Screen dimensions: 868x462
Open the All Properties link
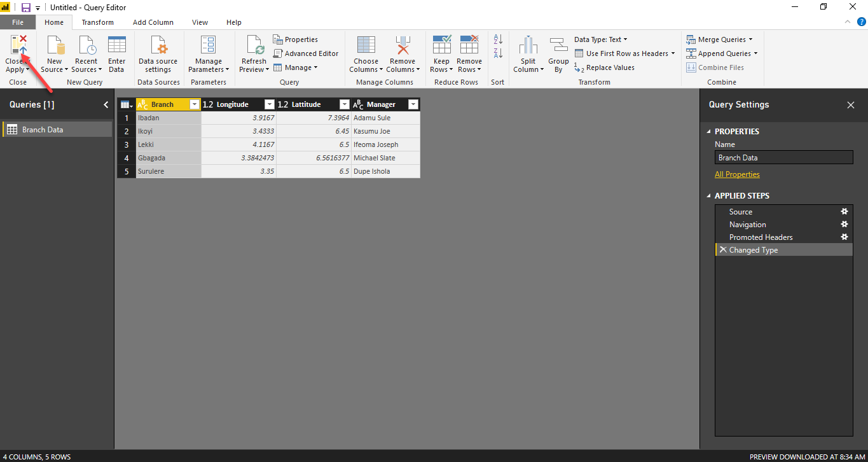click(737, 174)
